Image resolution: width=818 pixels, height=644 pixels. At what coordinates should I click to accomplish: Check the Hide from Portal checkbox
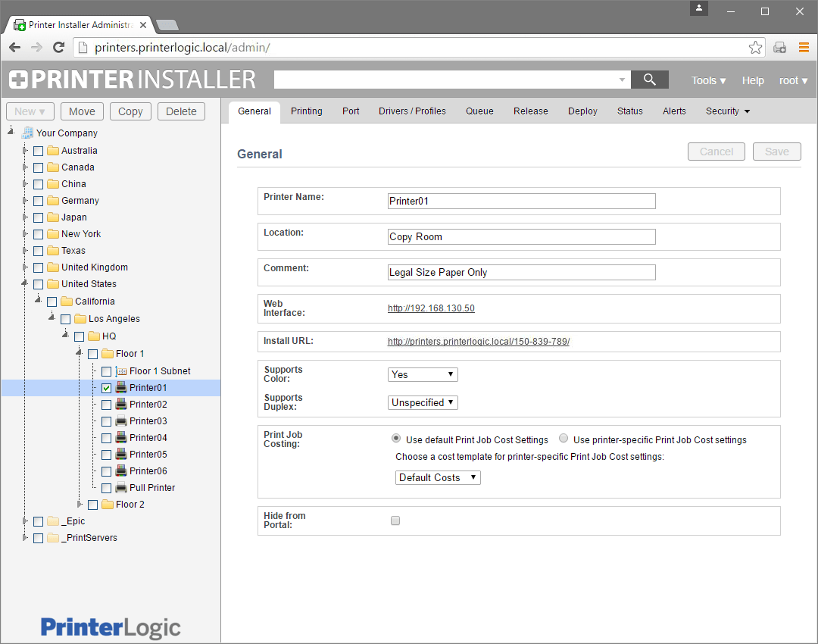click(x=395, y=521)
